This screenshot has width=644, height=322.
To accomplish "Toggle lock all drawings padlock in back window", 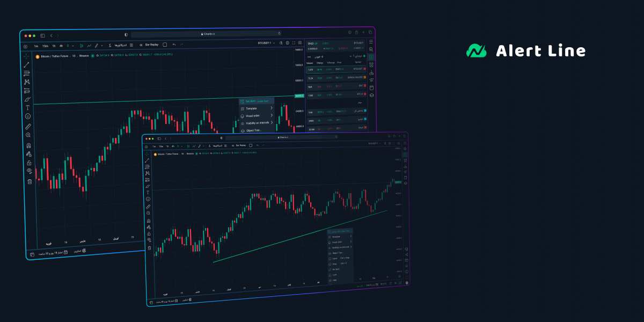I will (29, 163).
